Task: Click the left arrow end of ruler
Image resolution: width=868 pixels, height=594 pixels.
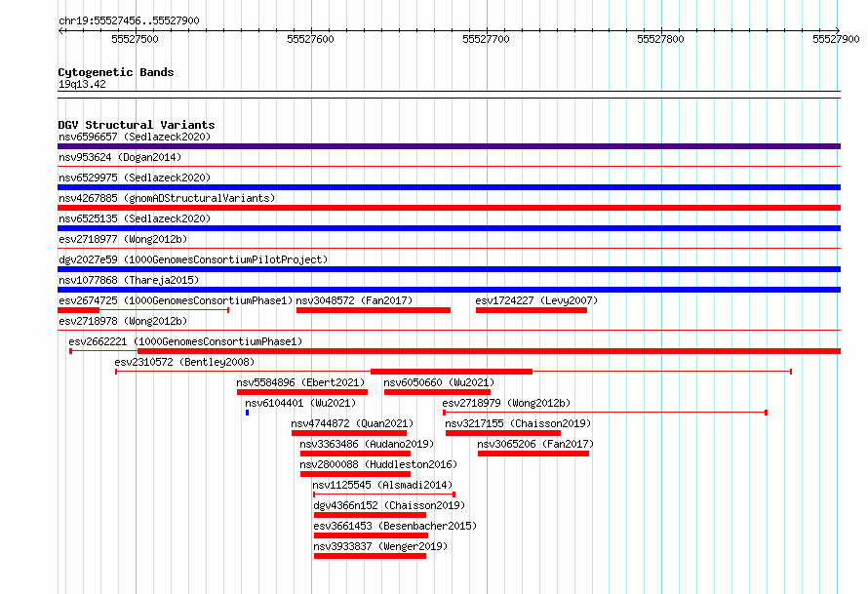Action: (x=60, y=30)
